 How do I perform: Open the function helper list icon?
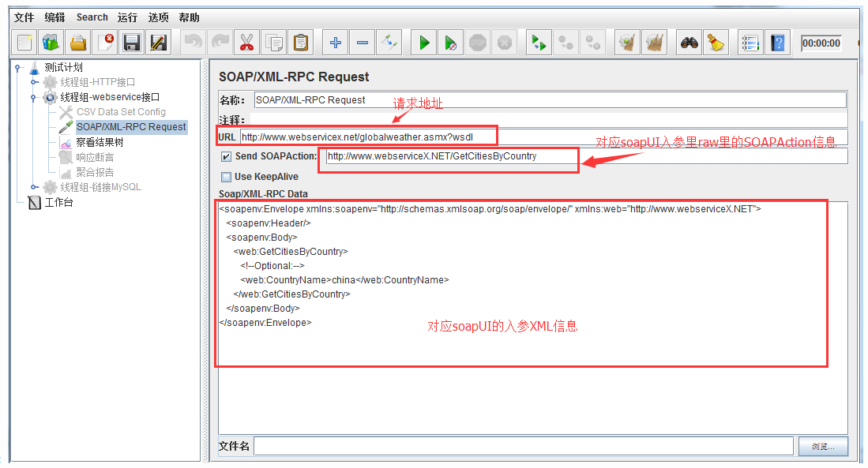(x=750, y=43)
